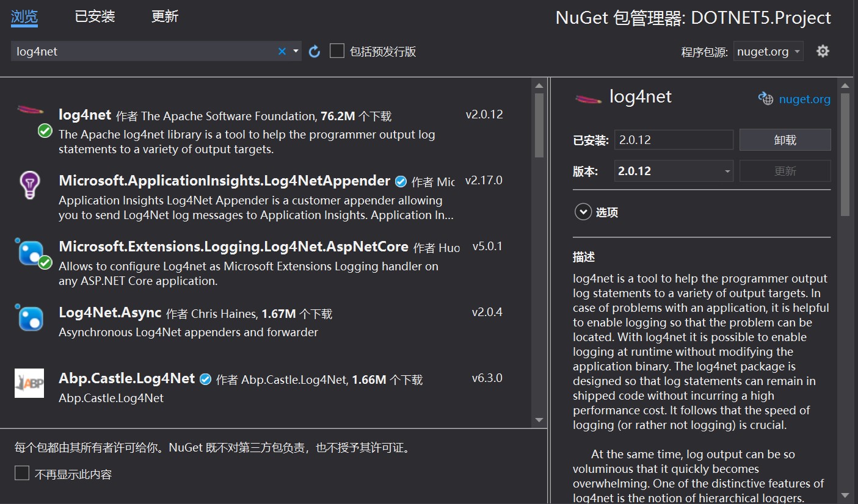Click the 已安装 label in details pane
The image size is (858, 504).
(x=591, y=140)
